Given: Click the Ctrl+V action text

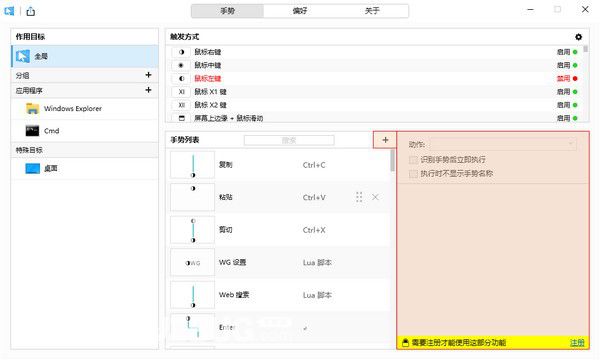Looking at the screenshot, I should click(314, 197).
